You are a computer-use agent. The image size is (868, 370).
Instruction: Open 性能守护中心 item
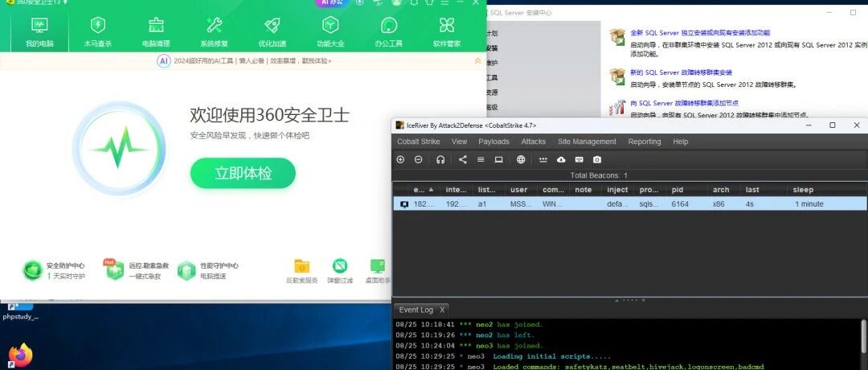[x=208, y=270]
